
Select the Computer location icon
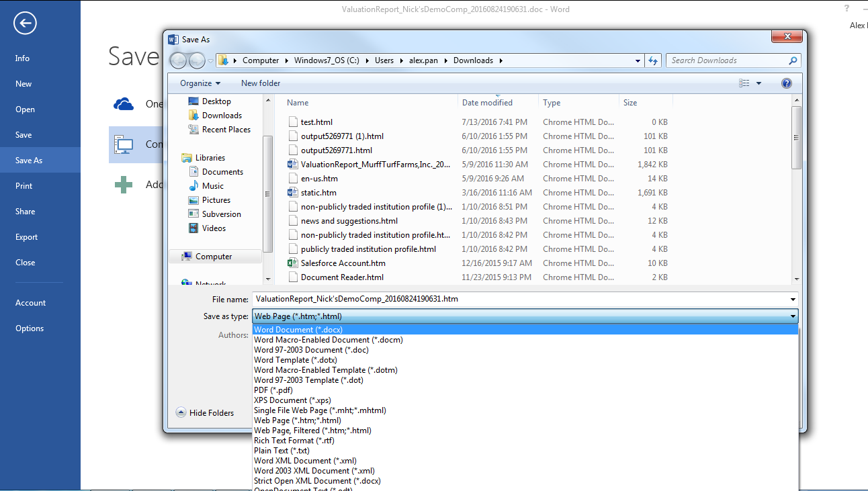coord(124,144)
